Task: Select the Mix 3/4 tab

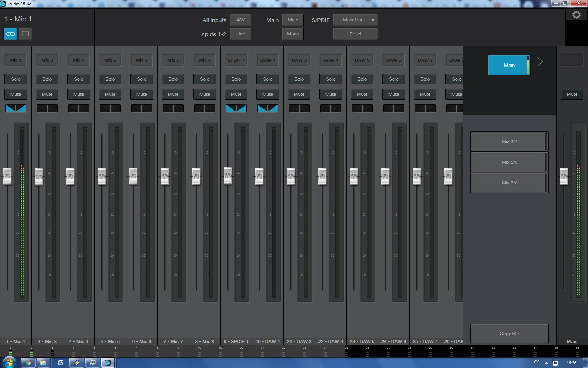Action: pyautogui.click(x=509, y=142)
